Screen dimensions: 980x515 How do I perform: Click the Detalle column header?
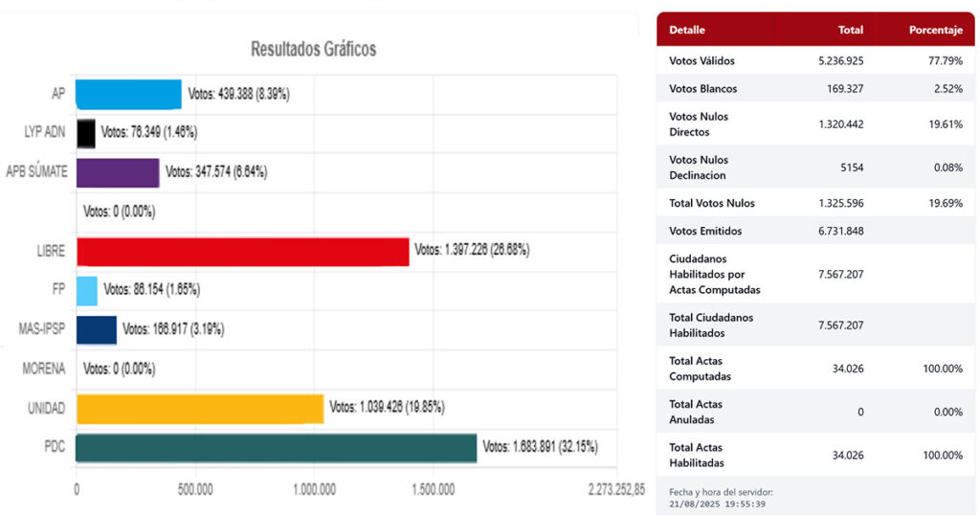tap(687, 30)
